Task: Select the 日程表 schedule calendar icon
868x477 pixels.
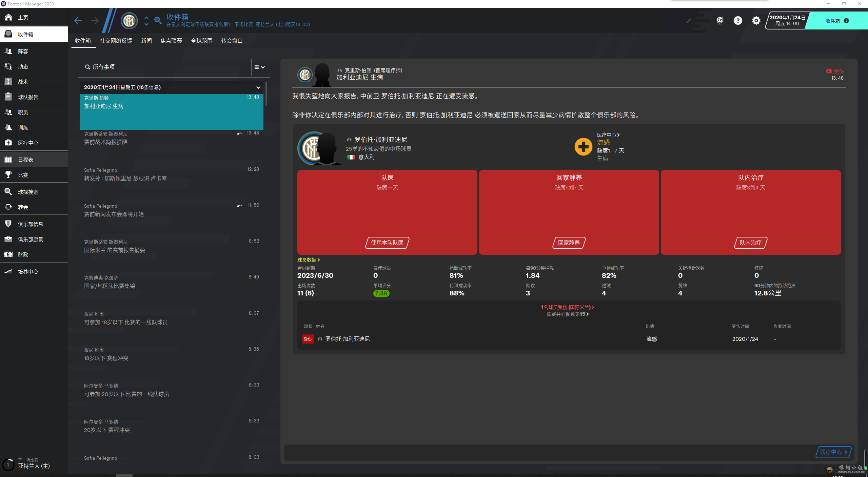Action: click(x=8, y=160)
